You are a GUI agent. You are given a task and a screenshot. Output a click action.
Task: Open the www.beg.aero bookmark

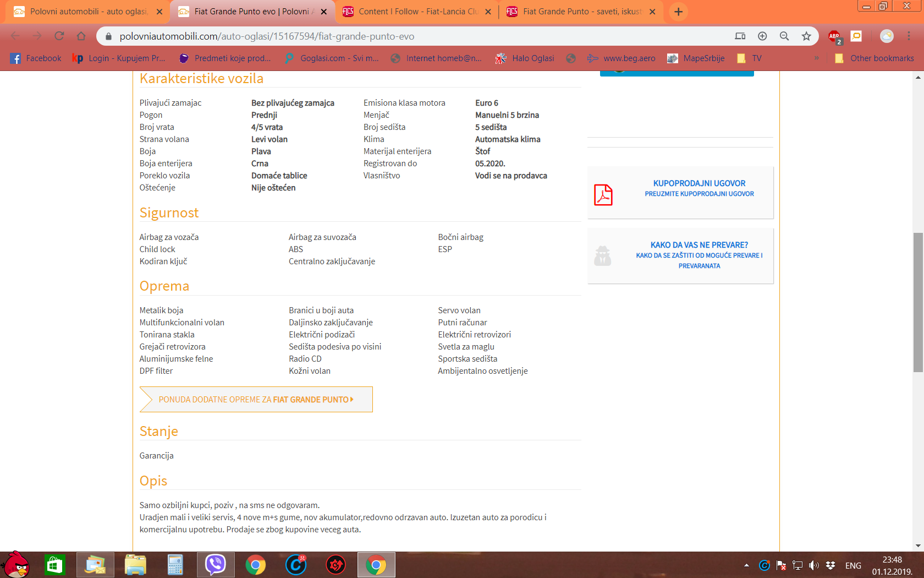pyautogui.click(x=621, y=58)
